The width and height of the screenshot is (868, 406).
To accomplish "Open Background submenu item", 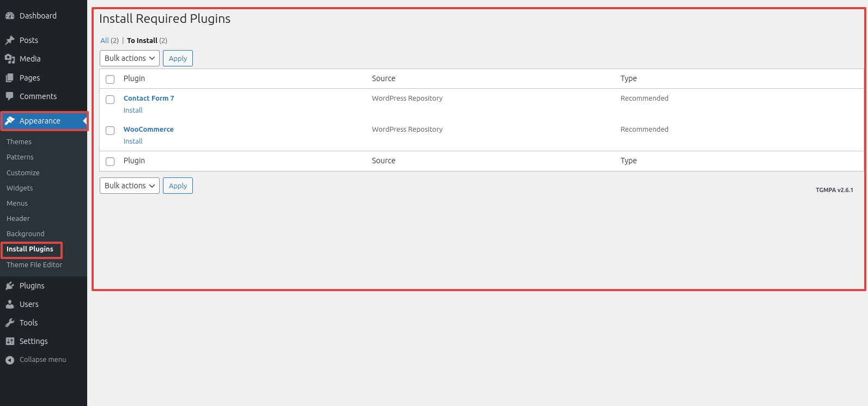I will (x=26, y=234).
